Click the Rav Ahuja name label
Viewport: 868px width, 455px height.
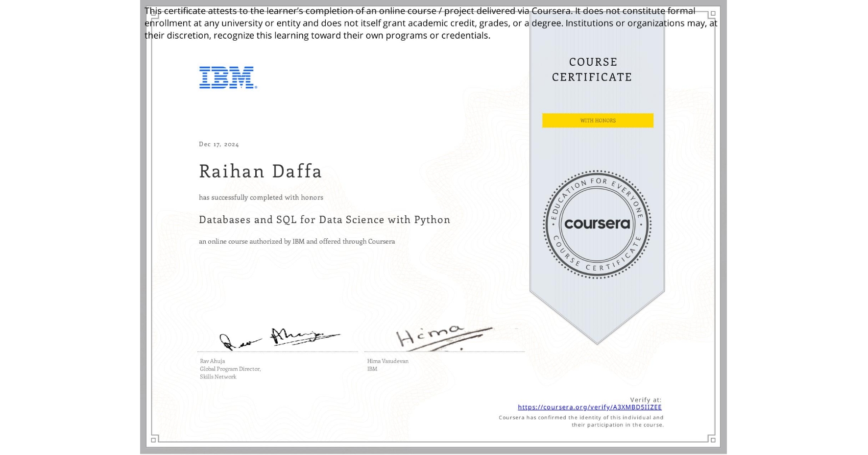(x=213, y=361)
